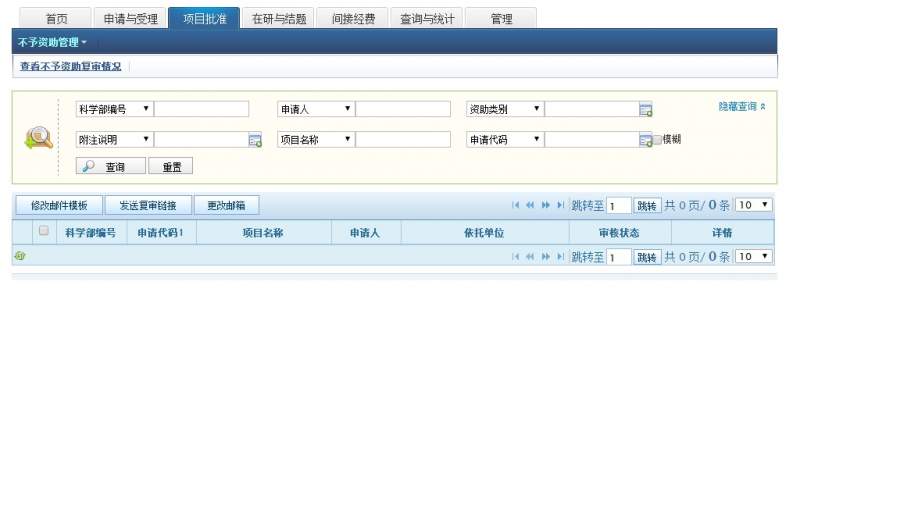900x506 pixels.
Task: Focus page number field in bottom pager
Action: pyautogui.click(x=619, y=257)
